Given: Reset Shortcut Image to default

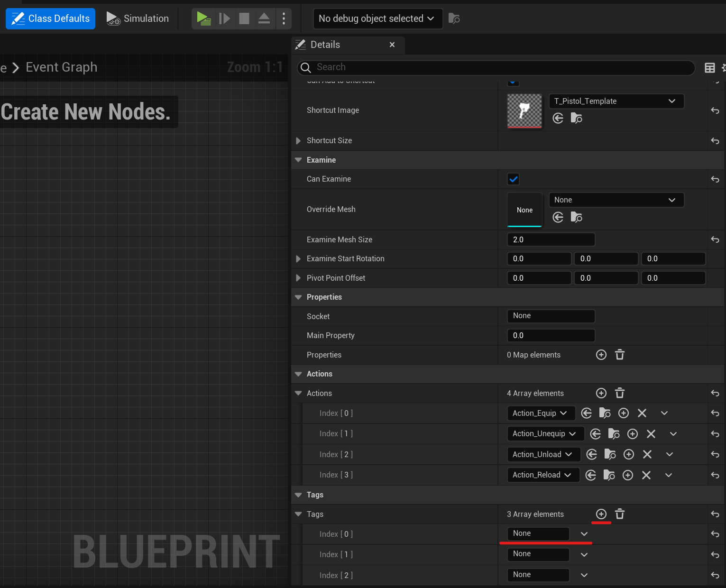Looking at the screenshot, I should (715, 110).
